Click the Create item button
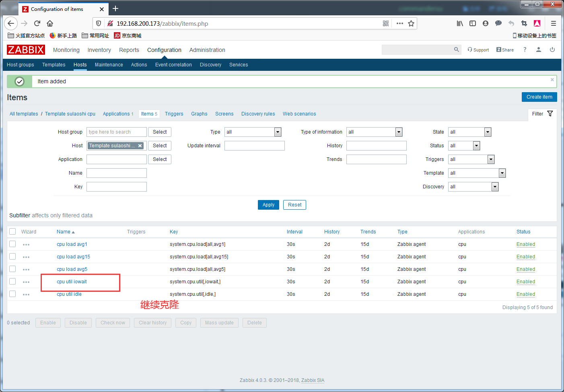This screenshot has height=392, width=564. pyautogui.click(x=539, y=97)
